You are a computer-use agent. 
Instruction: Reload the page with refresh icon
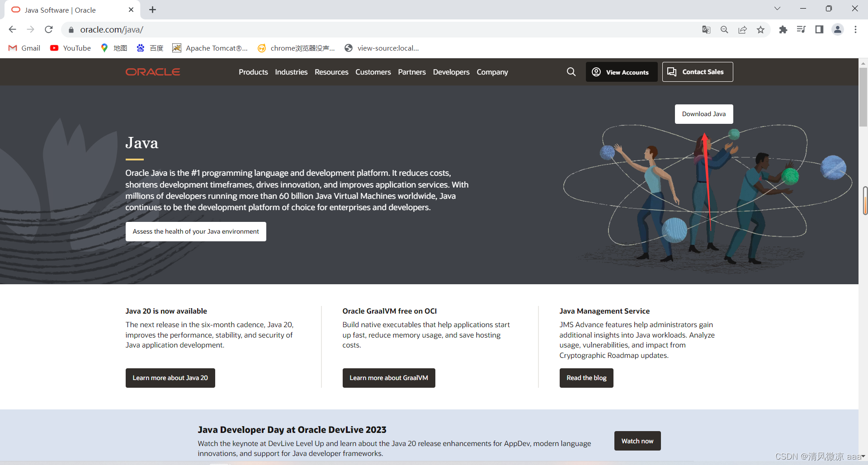pyautogui.click(x=49, y=29)
